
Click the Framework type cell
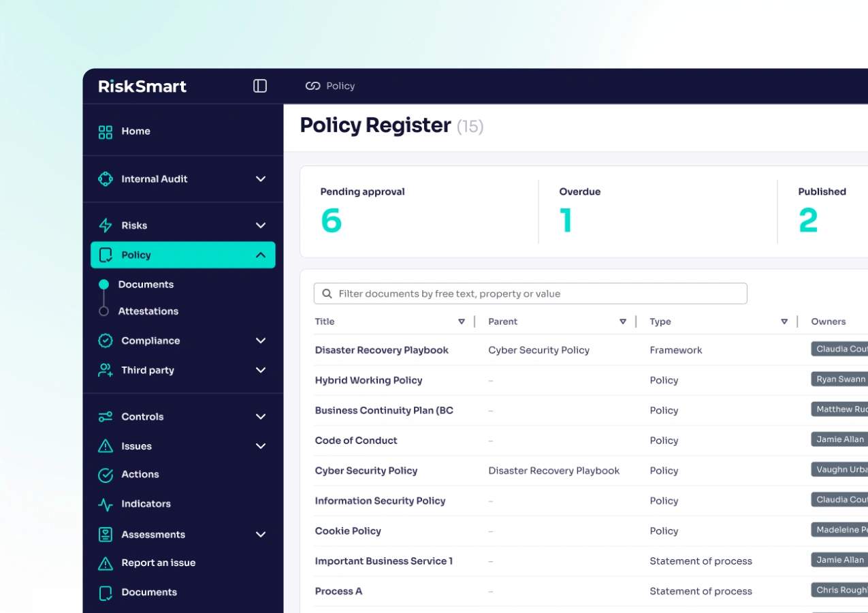(x=676, y=350)
